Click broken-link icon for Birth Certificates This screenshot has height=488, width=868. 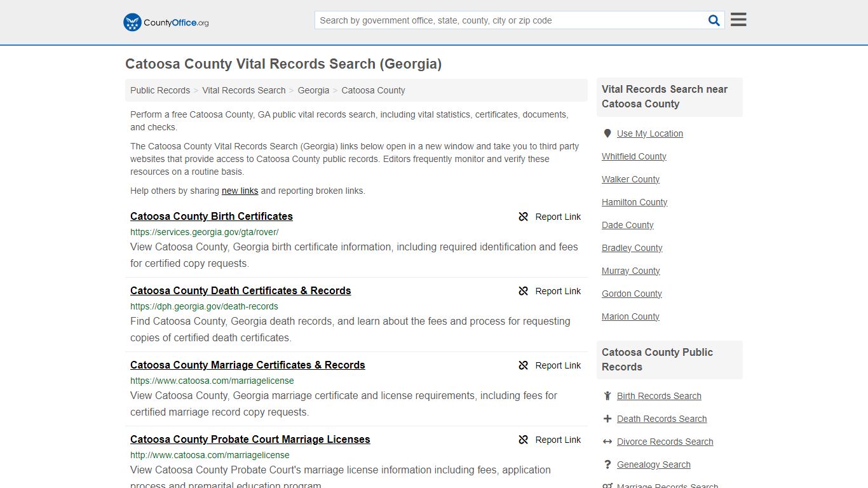(x=524, y=217)
